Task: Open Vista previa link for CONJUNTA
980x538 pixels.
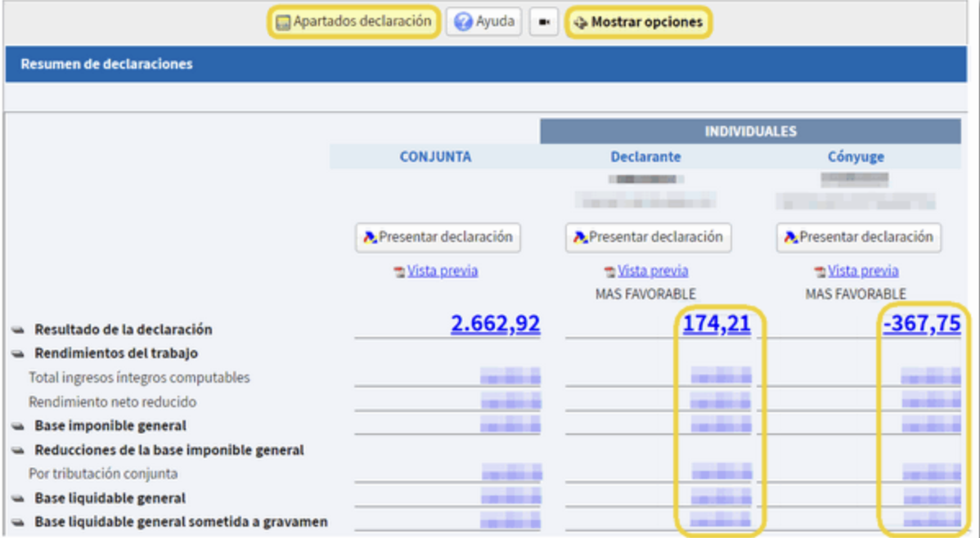Action: [x=443, y=271]
